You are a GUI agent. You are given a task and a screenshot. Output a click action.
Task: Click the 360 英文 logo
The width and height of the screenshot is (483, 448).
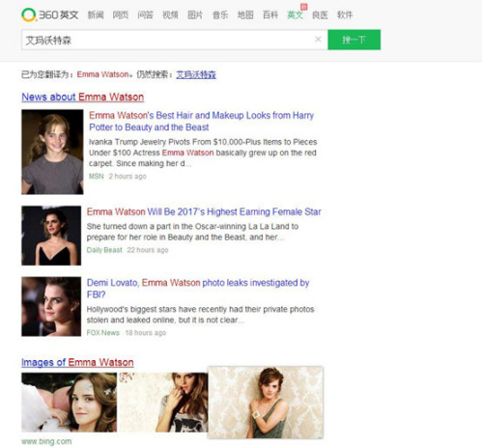[50, 14]
